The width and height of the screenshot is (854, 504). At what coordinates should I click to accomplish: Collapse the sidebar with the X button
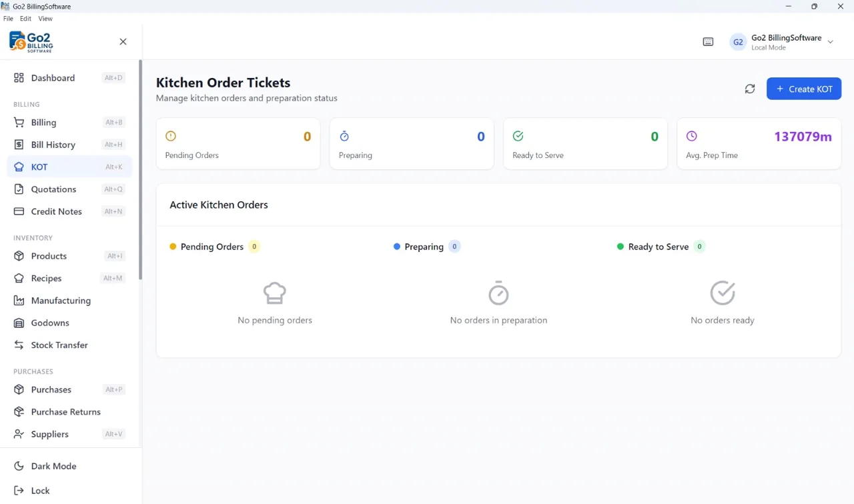[123, 41]
